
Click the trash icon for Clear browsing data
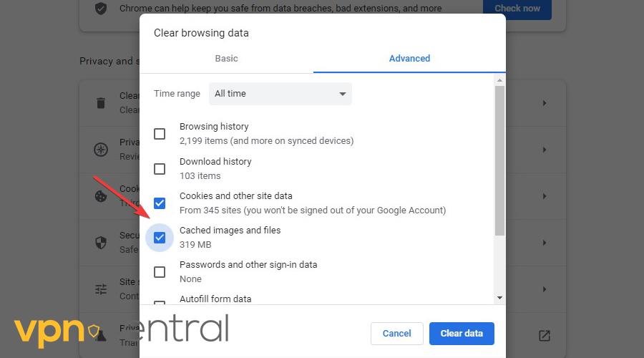coord(101,103)
